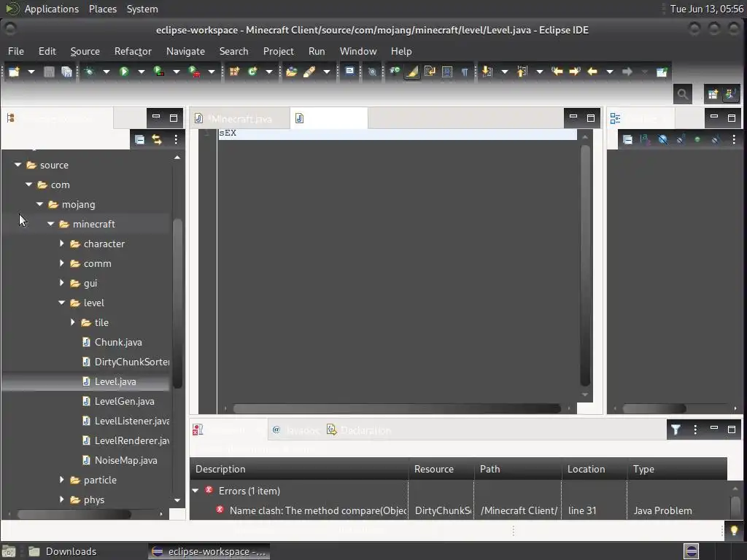Navigate Back with the yellow left arrow
This screenshot has height=560, width=747.
[592, 71]
